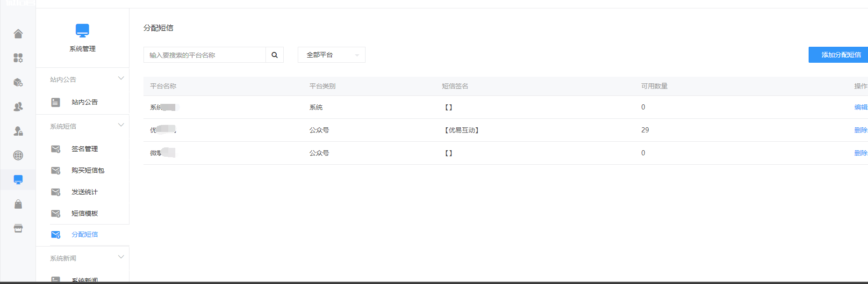Open the users icon in left rail
The height and width of the screenshot is (284, 868).
coord(18,107)
